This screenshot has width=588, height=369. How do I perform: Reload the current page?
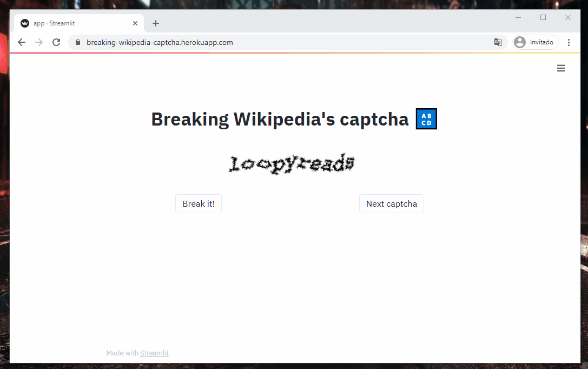(56, 42)
